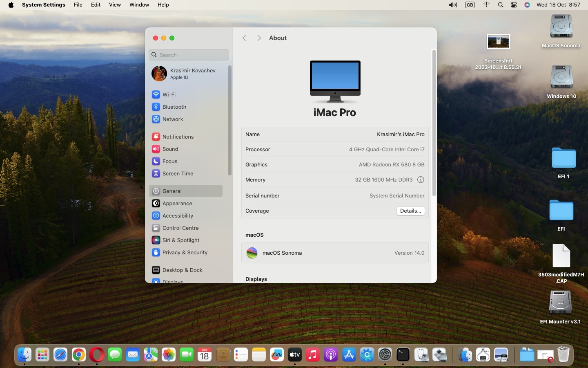Click the date and time in menu bar
The height and width of the screenshot is (368, 588).
coord(558,5)
